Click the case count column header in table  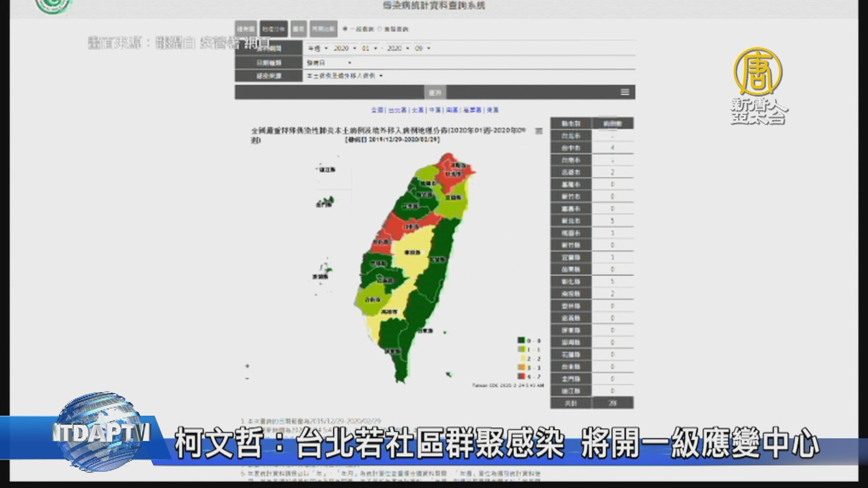pyautogui.click(x=613, y=123)
